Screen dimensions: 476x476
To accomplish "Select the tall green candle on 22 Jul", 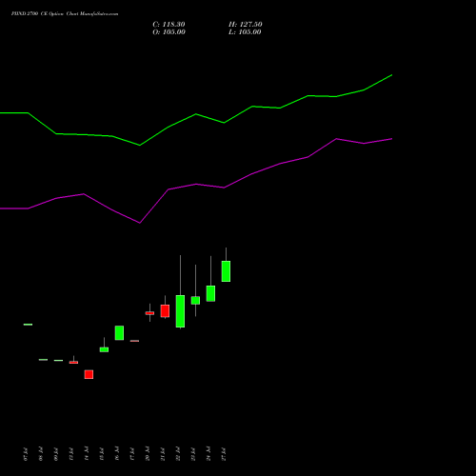I will (180, 311).
